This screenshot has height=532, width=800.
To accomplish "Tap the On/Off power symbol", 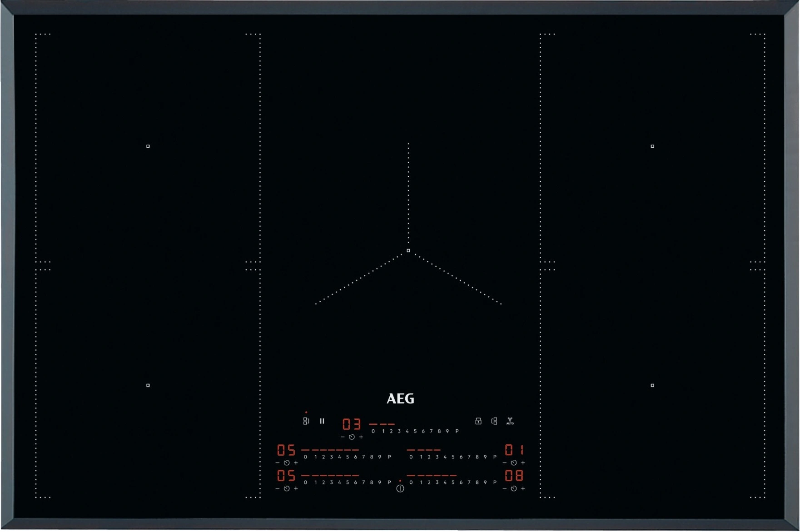I will pyautogui.click(x=400, y=489).
